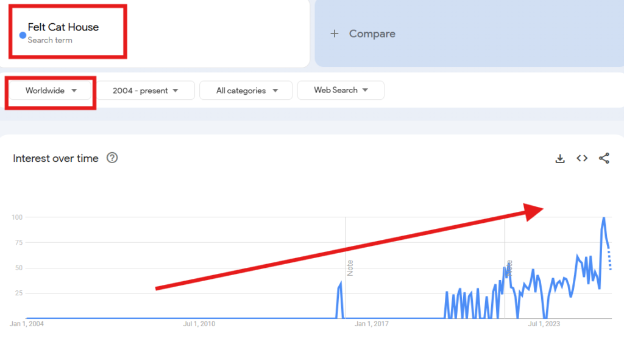
Task: Open the 2004 - present date range dropdown
Action: point(146,91)
